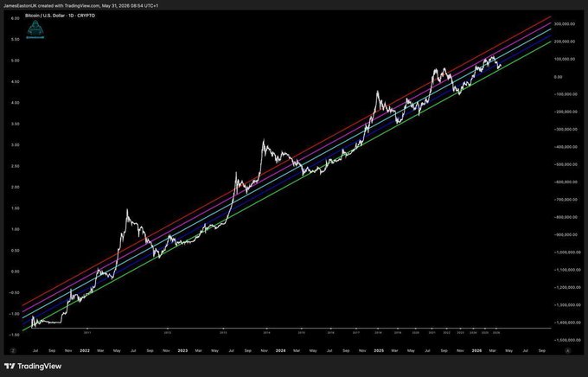Click the 3.00 label on left scale
The width and height of the screenshot is (588, 377).
15,144
